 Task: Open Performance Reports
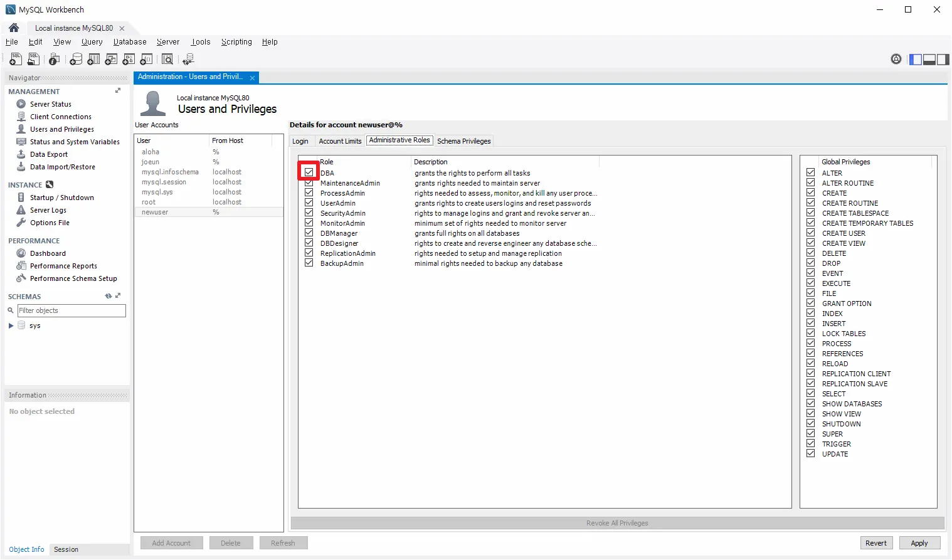(63, 266)
